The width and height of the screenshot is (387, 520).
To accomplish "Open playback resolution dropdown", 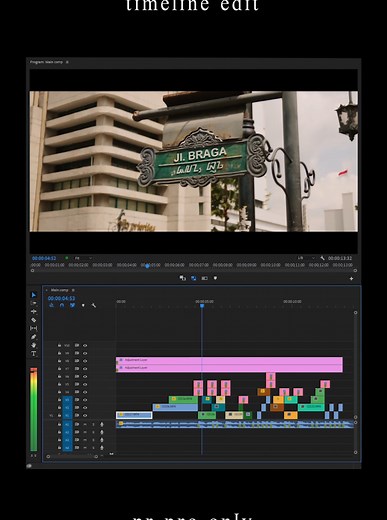I will pos(305,258).
